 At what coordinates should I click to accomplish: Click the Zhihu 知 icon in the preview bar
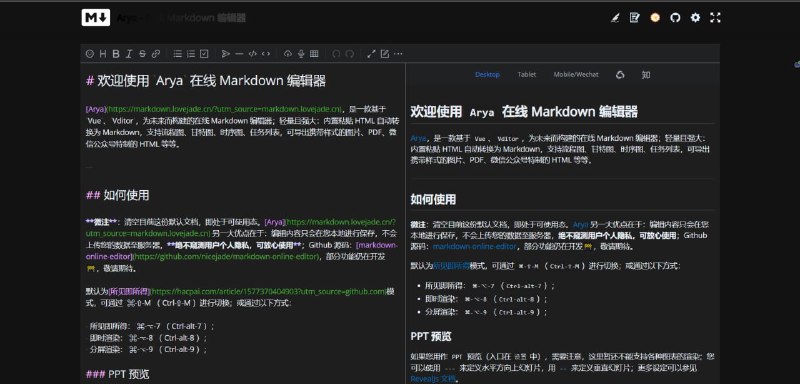coord(646,74)
